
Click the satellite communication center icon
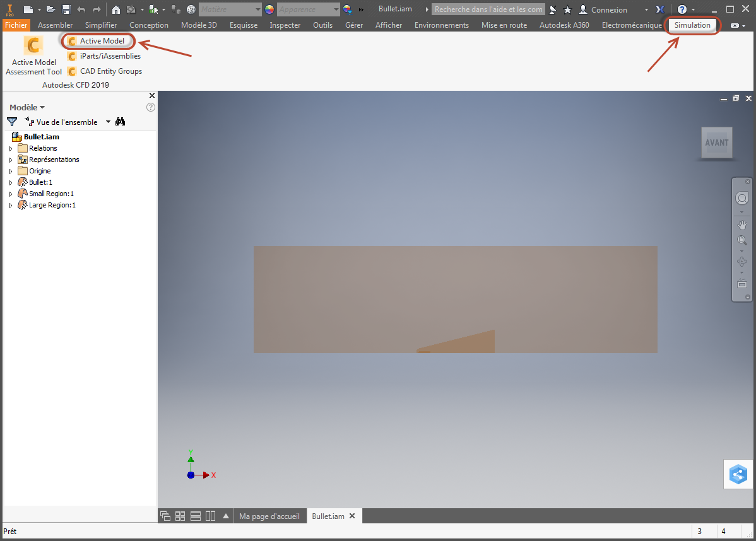553,9
